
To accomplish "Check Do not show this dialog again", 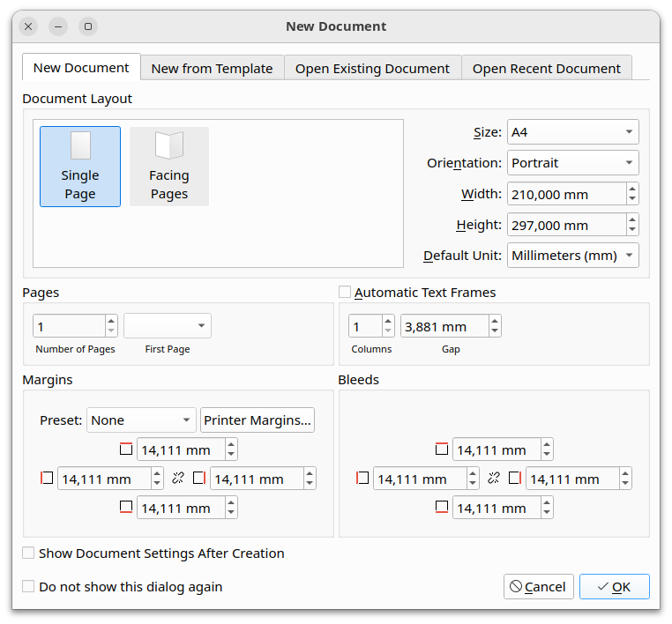I will (x=29, y=586).
